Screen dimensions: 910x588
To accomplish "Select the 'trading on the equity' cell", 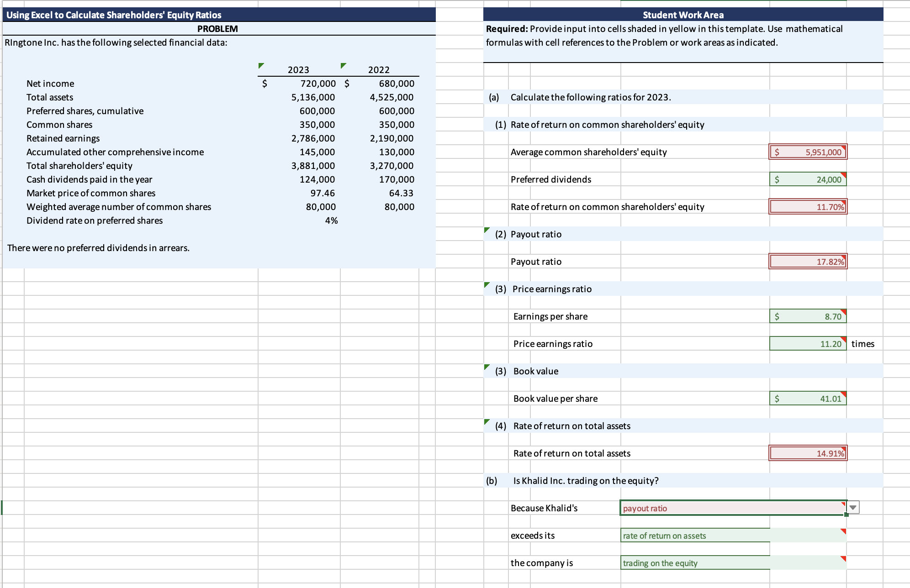I will click(x=733, y=563).
